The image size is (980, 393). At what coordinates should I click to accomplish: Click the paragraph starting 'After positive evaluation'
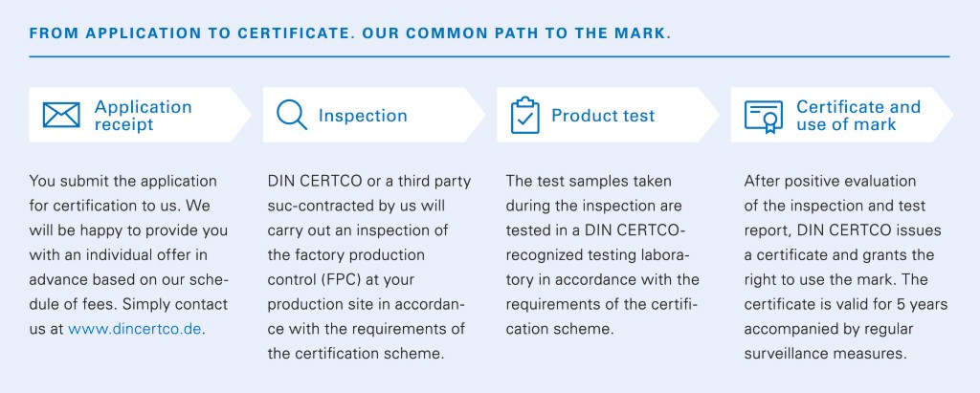(846, 268)
